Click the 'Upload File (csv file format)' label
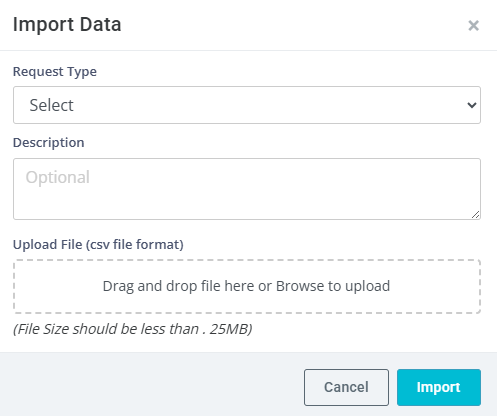This screenshot has height=416, width=497. [x=98, y=245]
